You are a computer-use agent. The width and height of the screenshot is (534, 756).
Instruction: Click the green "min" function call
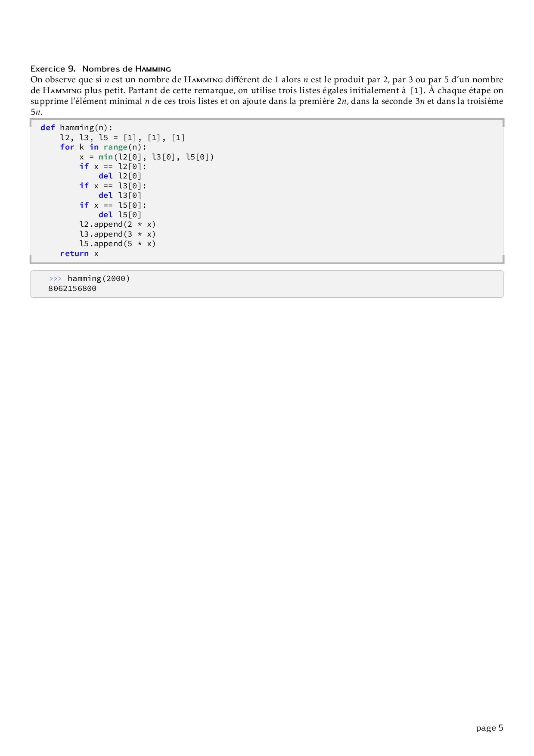[x=106, y=157]
